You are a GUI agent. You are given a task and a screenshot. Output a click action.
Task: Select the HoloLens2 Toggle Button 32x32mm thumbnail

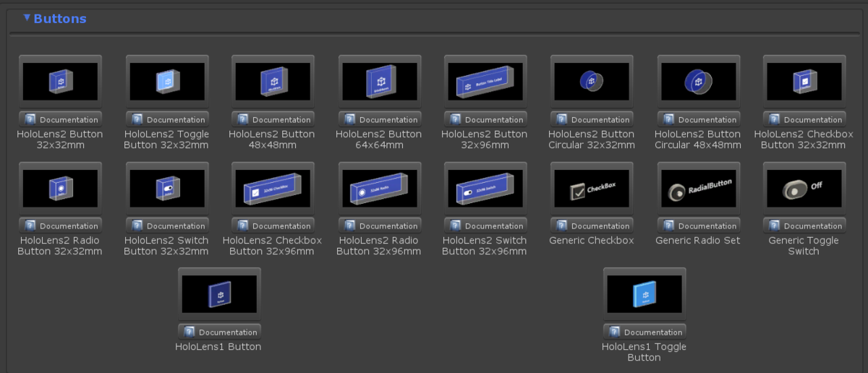pos(167,81)
